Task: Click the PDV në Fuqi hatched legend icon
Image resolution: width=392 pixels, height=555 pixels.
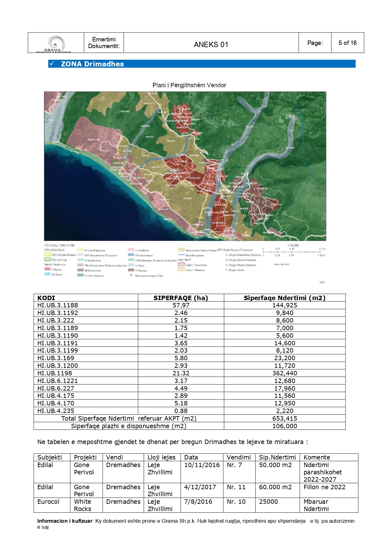Action: 47,260
